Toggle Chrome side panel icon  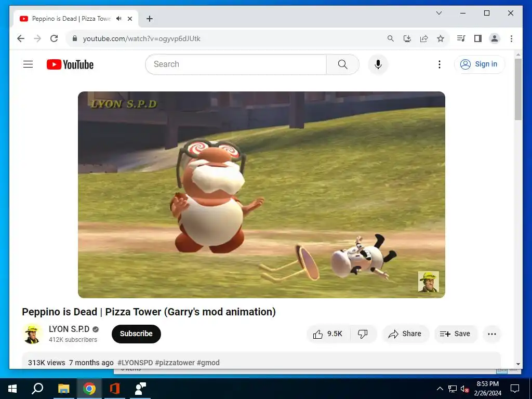pyautogui.click(x=478, y=38)
